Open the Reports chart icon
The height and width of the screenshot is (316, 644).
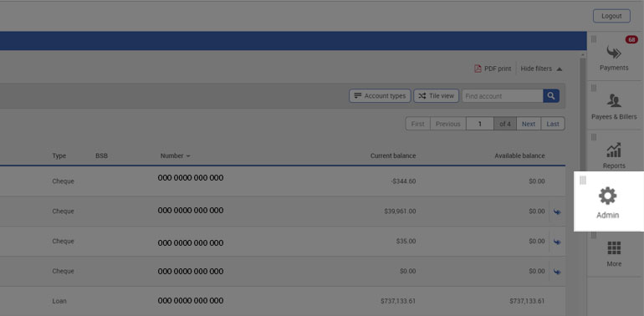[x=614, y=150]
